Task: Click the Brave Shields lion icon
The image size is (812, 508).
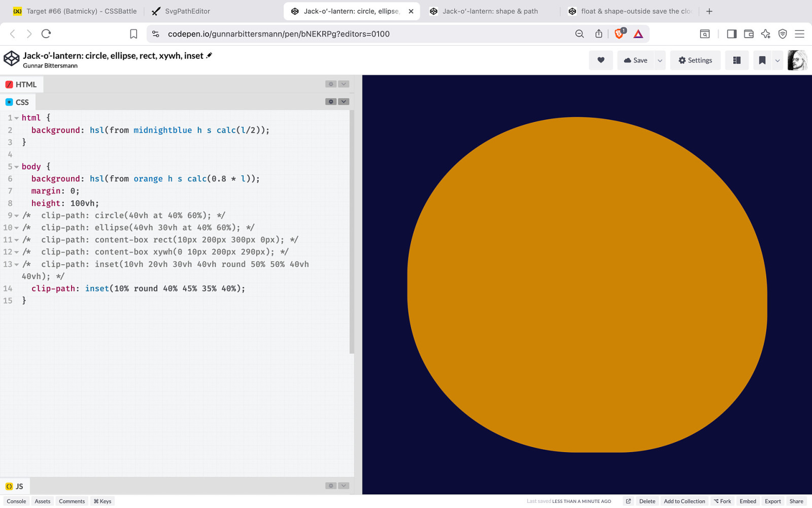Action: click(619, 34)
